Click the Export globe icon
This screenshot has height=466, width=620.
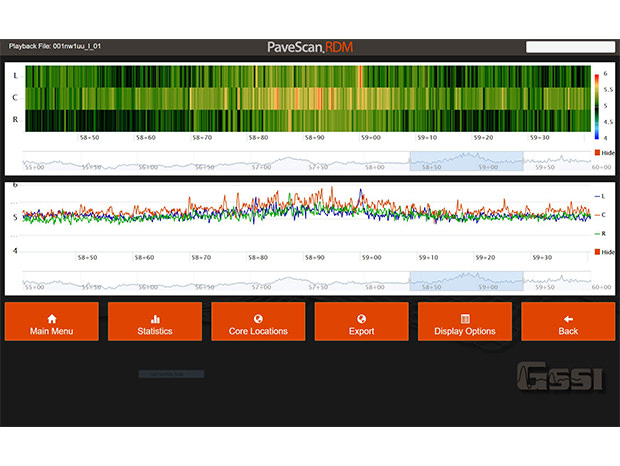(x=361, y=319)
